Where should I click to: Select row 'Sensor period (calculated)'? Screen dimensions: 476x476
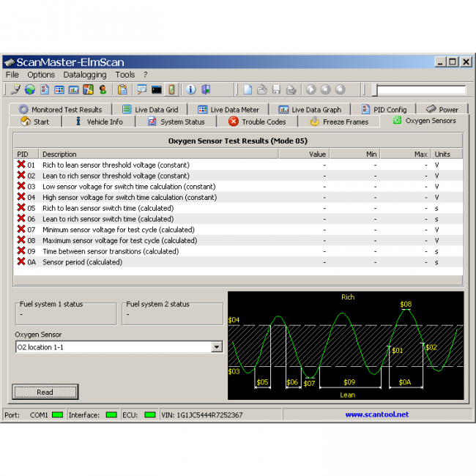pyautogui.click(x=238, y=262)
